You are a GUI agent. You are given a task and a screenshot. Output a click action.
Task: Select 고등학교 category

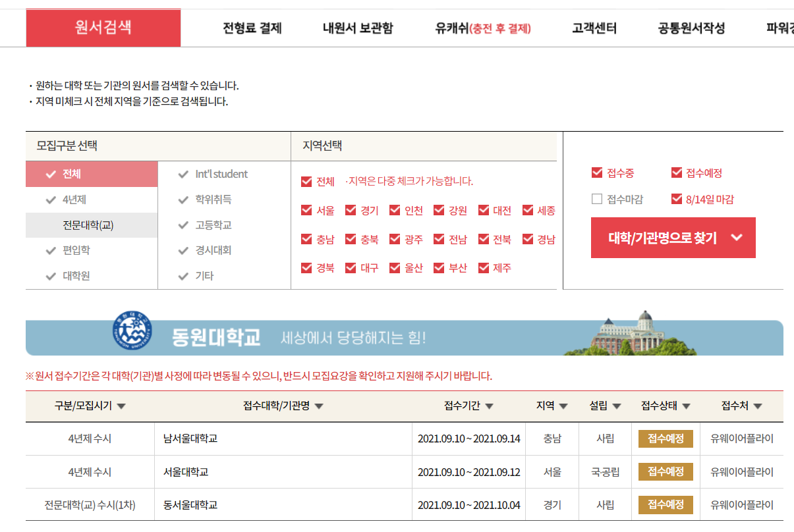pos(224,225)
